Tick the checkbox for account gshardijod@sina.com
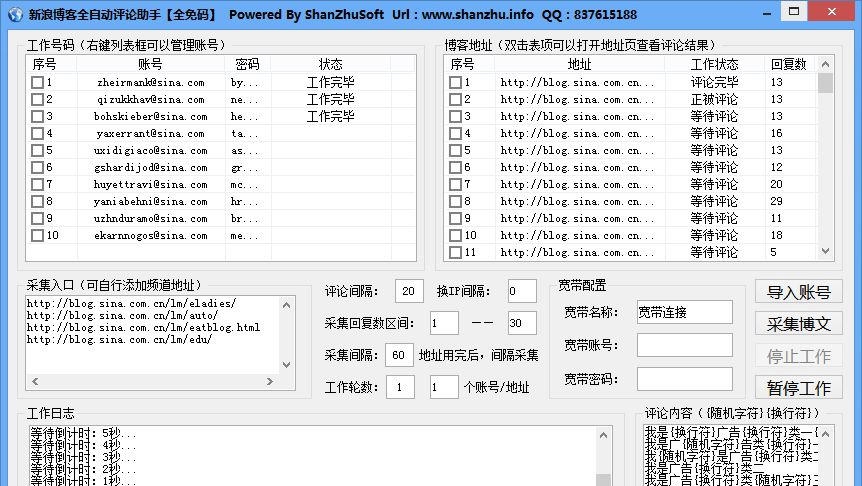This screenshot has height=486, width=862. [37, 168]
